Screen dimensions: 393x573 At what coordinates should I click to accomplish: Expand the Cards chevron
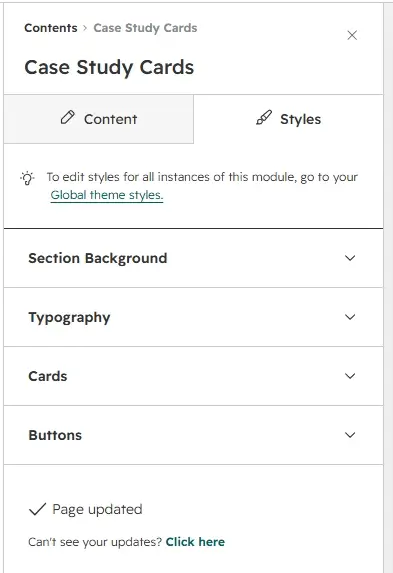[x=350, y=376]
